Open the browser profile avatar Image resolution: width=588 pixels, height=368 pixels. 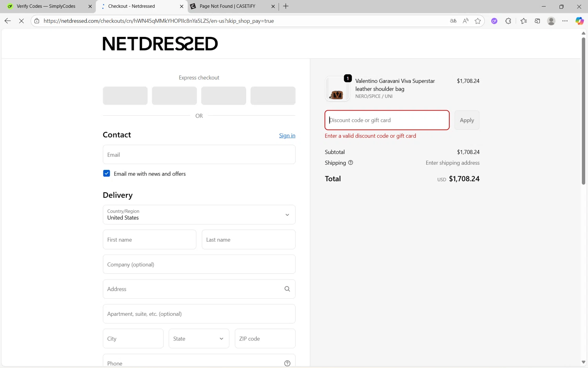pos(551,21)
